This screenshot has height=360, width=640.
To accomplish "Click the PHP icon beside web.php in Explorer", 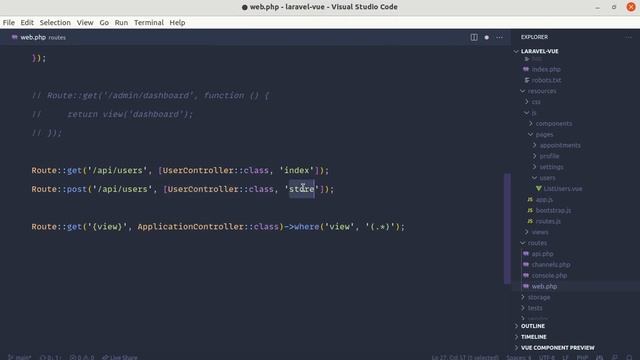I will click(526, 286).
